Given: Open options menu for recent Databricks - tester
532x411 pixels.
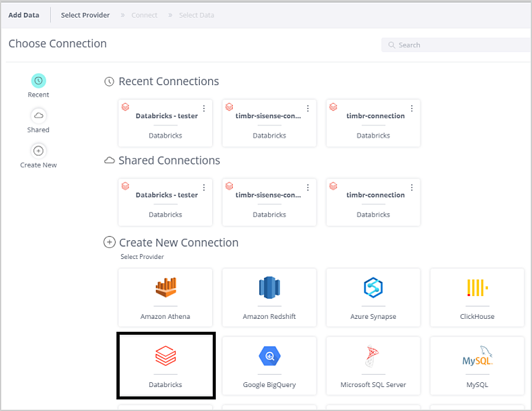Looking at the screenshot, I should [x=204, y=109].
